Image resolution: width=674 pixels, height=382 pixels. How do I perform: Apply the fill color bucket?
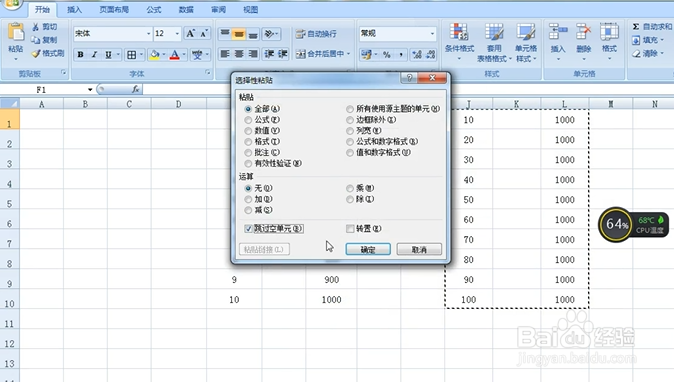click(154, 55)
